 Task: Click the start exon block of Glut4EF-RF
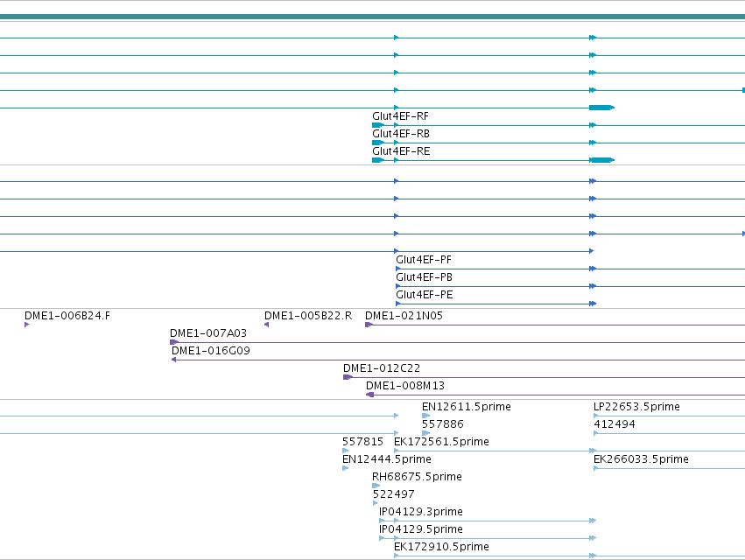[x=378, y=125]
